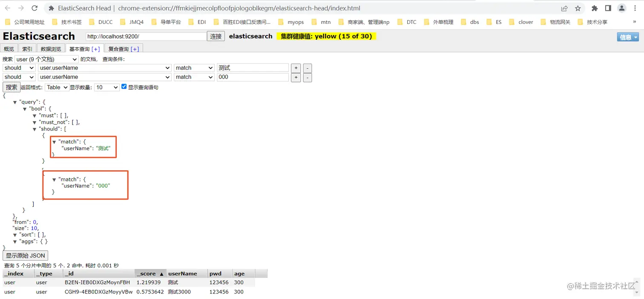The image size is (644, 299).
Task: Click the 搜索 search button
Action: 11,87
